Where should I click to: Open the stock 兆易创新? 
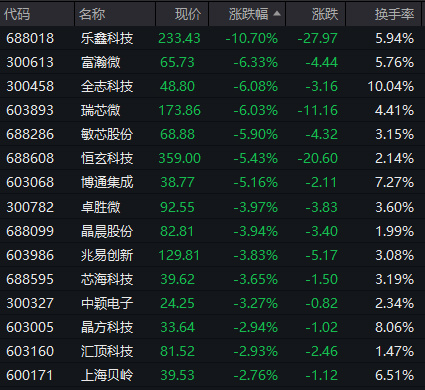point(107,255)
